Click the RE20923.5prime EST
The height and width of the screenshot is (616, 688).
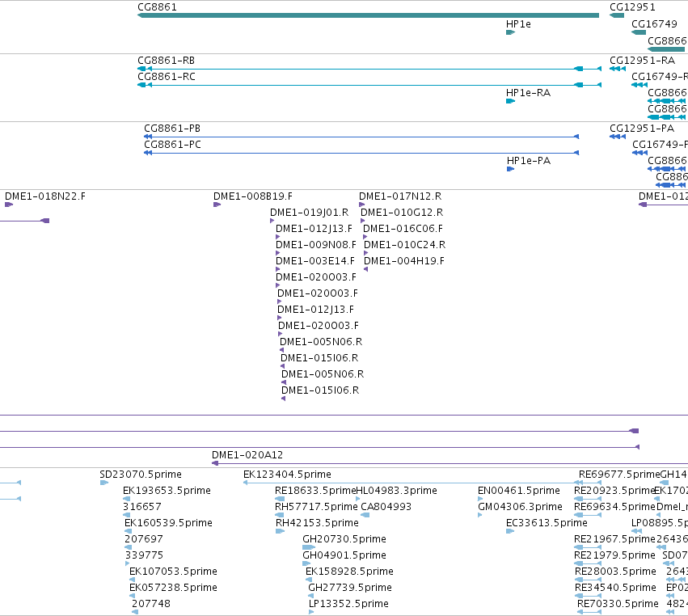[588, 499]
